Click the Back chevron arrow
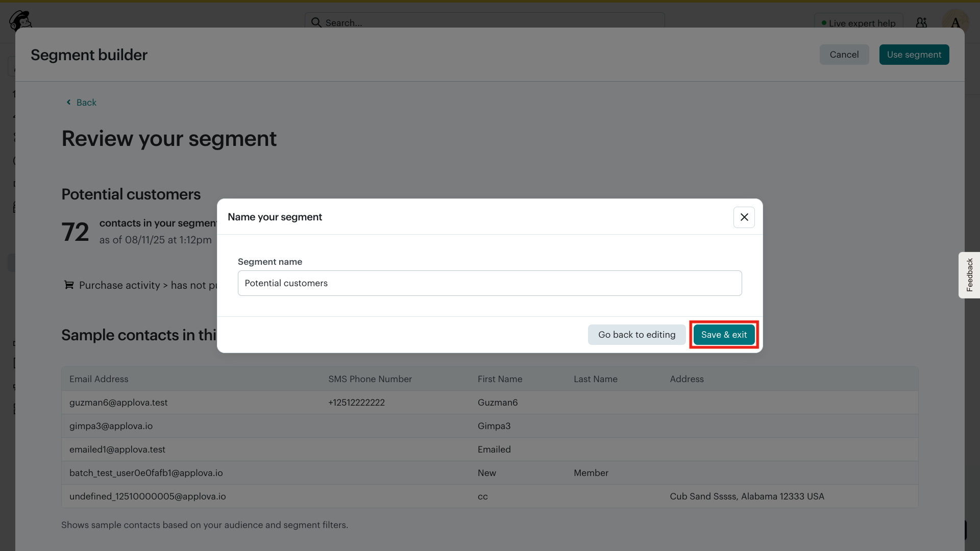The image size is (980, 551). coord(69,103)
